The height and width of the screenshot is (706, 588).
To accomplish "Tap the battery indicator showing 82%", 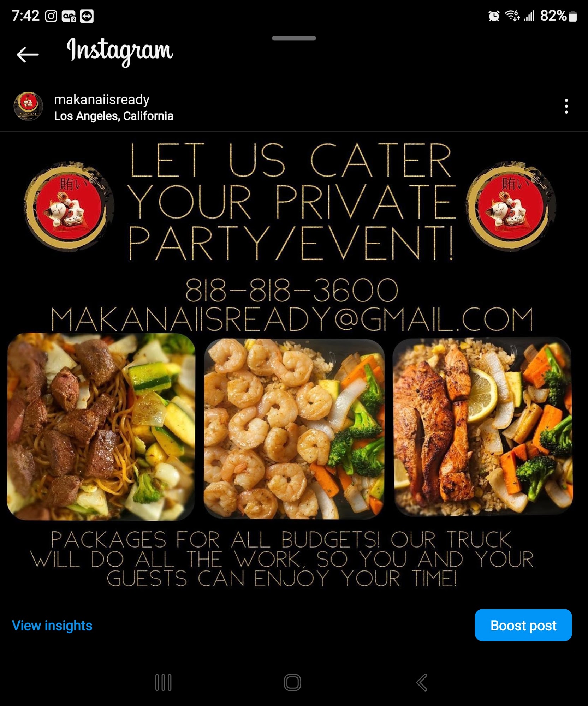I will (558, 16).
